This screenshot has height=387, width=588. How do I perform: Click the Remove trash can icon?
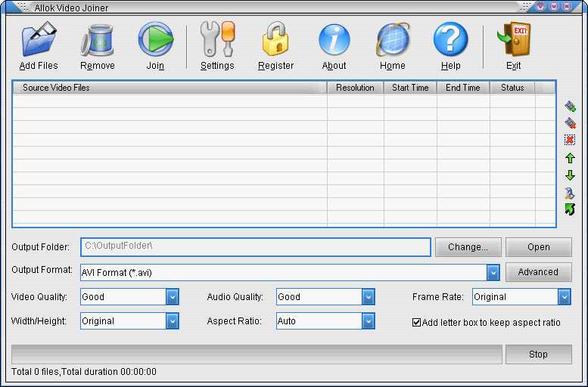(97, 40)
